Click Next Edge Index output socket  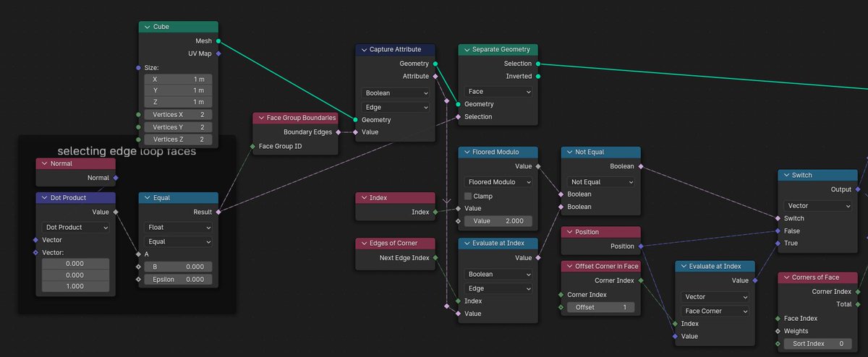click(x=435, y=258)
